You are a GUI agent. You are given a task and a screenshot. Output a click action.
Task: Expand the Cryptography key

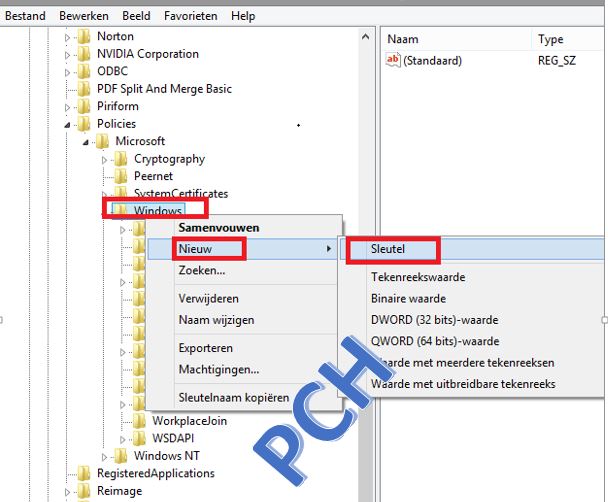coord(104,160)
